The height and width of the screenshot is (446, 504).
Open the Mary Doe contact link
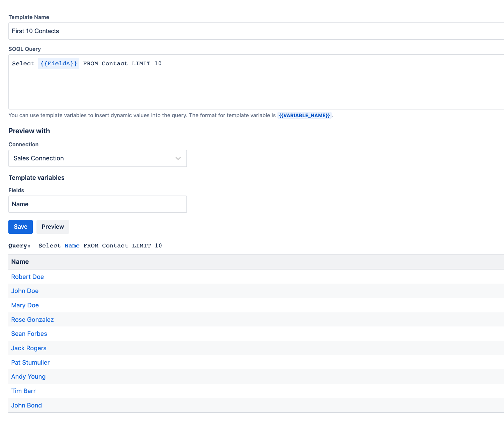point(25,305)
